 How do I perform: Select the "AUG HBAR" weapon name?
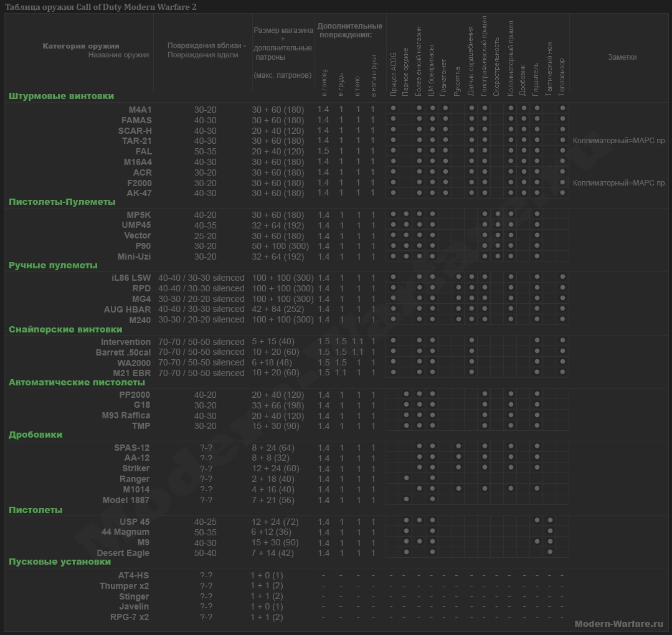tap(127, 309)
